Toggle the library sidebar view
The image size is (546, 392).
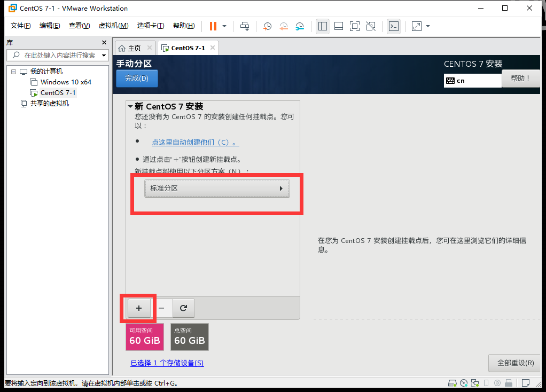click(x=323, y=26)
